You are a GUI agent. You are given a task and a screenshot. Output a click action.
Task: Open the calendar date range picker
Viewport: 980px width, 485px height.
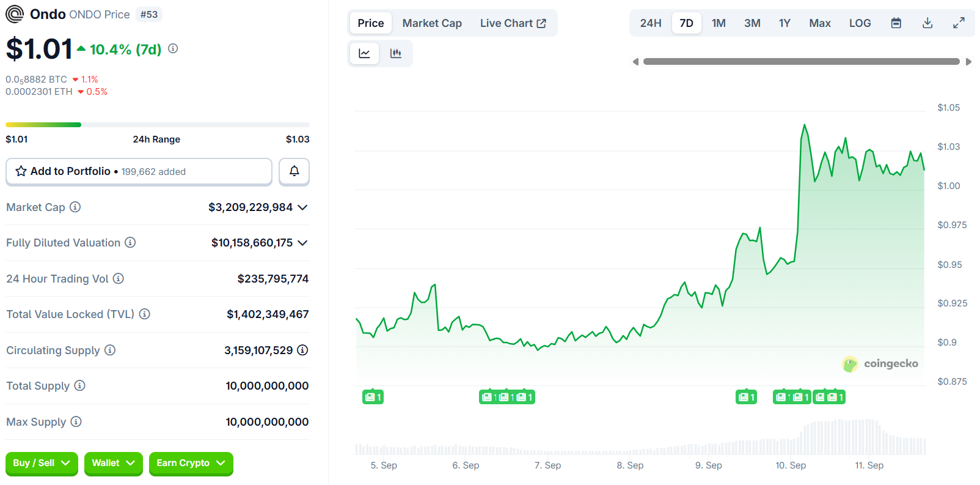click(x=896, y=23)
